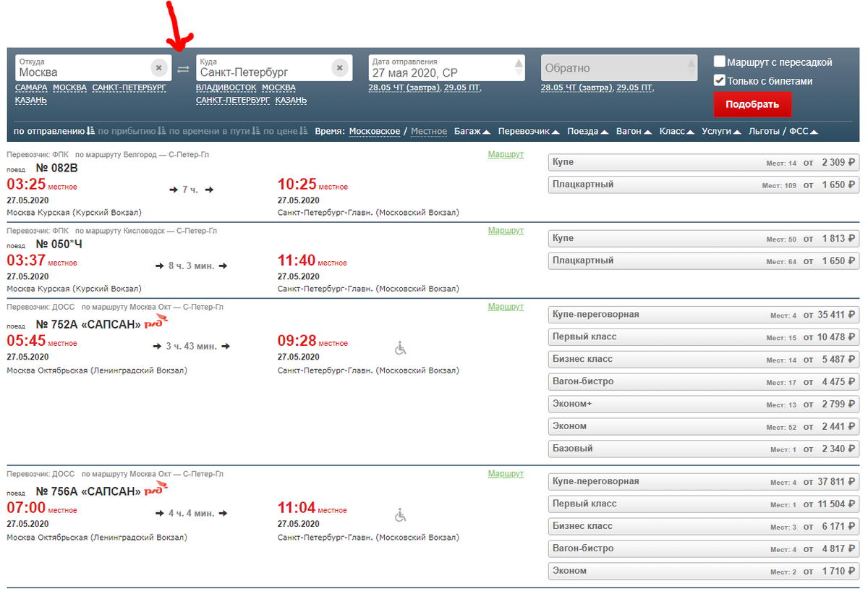
Task: Expand the Багаж filter
Action: [x=472, y=132]
